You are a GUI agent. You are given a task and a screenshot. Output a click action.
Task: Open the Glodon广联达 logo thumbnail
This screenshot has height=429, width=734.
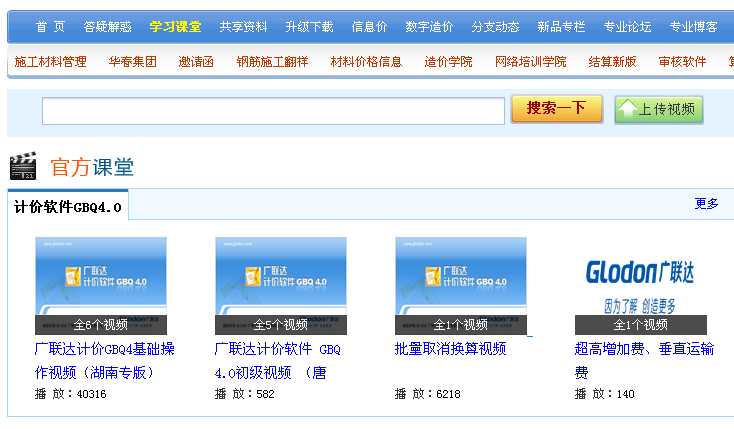click(x=641, y=286)
